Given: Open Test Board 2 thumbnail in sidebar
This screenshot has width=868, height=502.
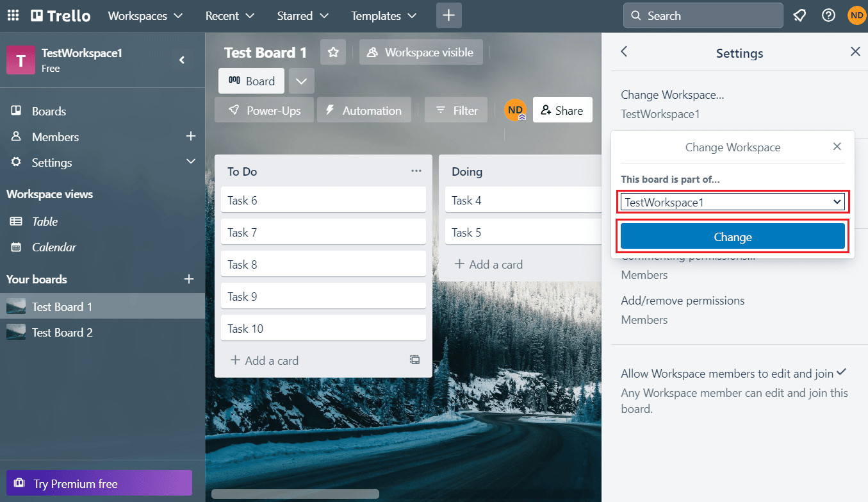Looking at the screenshot, I should coord(16,332).
